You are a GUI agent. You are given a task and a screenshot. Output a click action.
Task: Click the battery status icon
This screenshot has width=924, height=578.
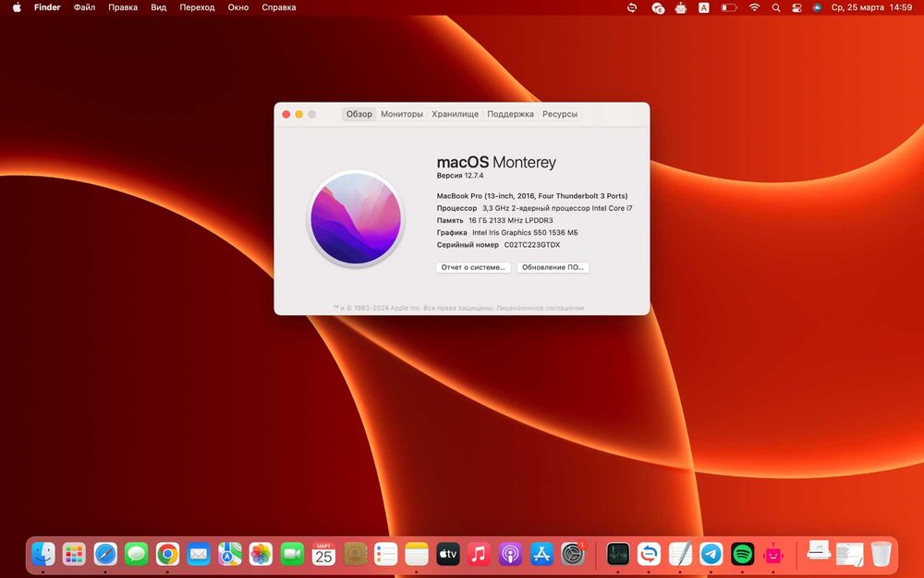[x=729, y=7]
